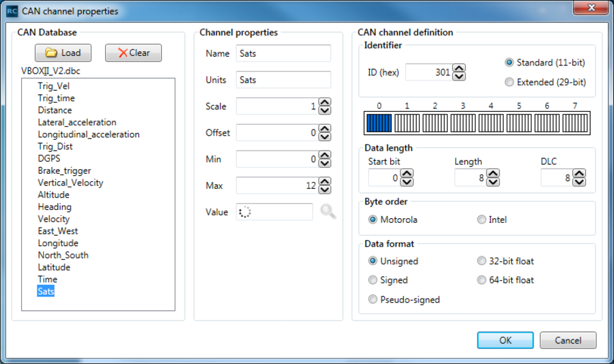Screen dimensions: 614x364
Task: Select the 32-bit float data format
Action: click(482, 261)
